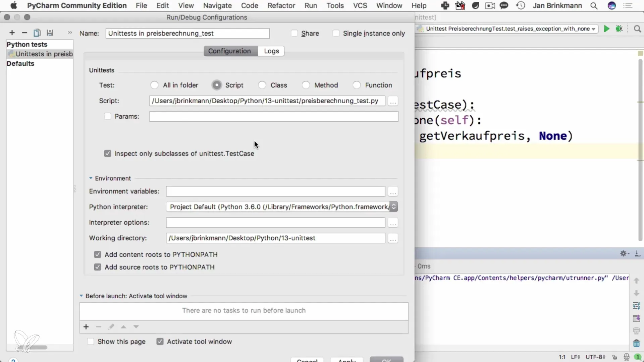Open line separator LF selector
644x362 pixels.
pos(575,357)
